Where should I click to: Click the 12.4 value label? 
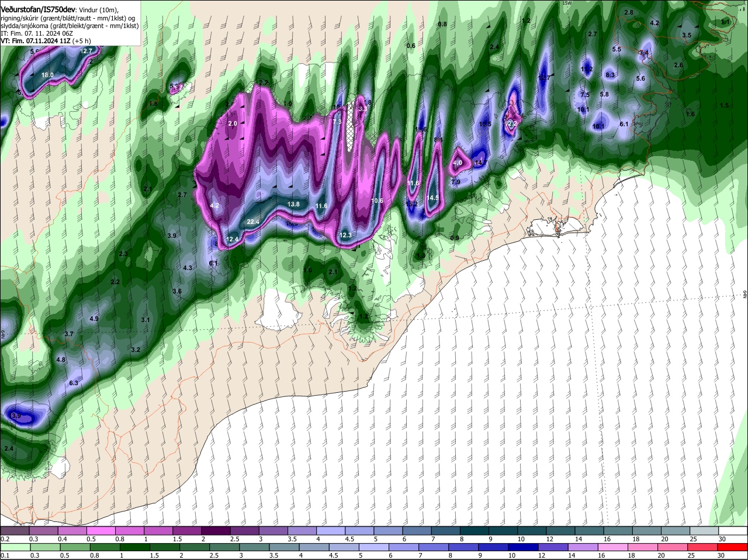pyautogui.click(x=233, y=239)
